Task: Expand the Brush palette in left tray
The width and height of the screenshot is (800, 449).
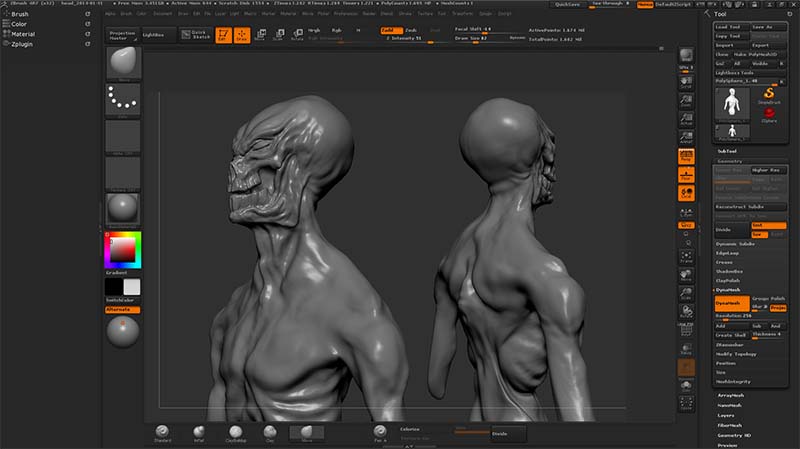Action: pyautogui.click(x=20, y=14)
